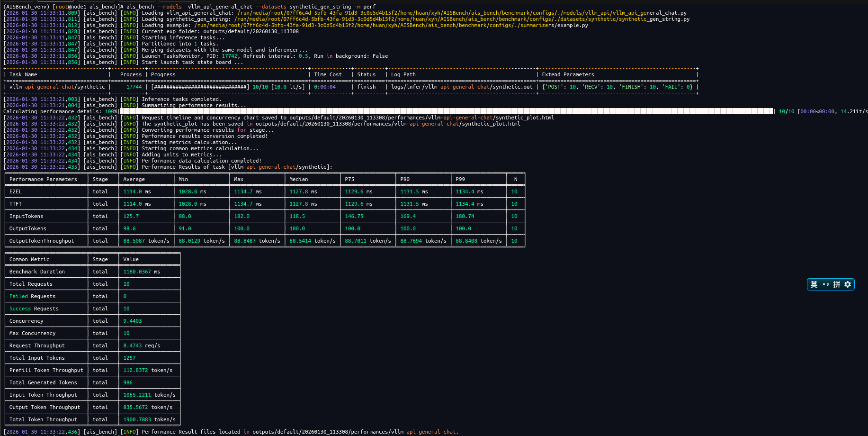
Task: Select the log path "logs/infer/vllm-api-general-chat/synthetic.out"
Action: point(462,87)
